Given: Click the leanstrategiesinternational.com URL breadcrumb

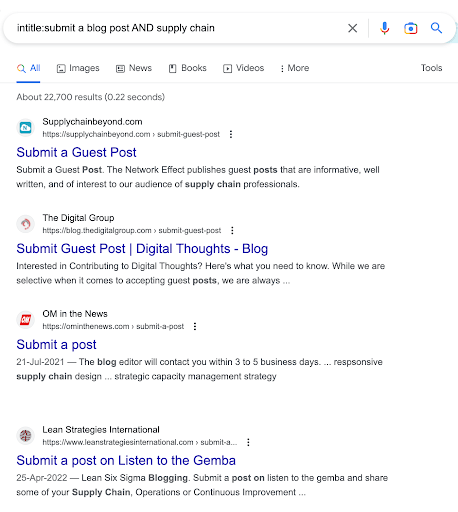Looking at the screenshot, I should [140, 442].
